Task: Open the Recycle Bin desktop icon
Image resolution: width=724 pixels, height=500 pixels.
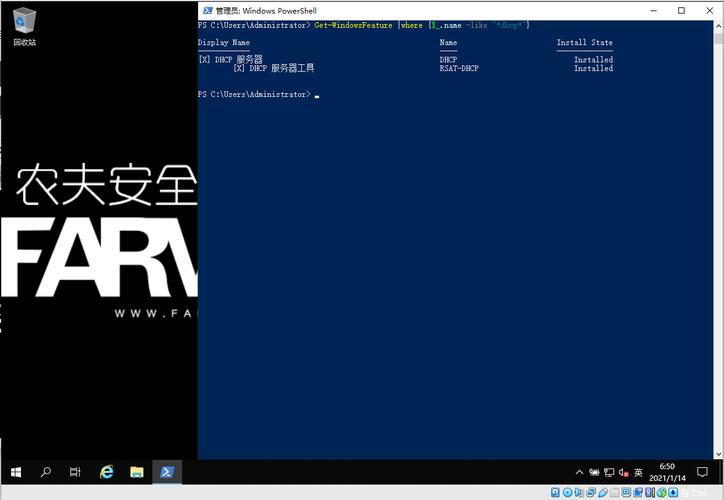Action: point(24,27)
